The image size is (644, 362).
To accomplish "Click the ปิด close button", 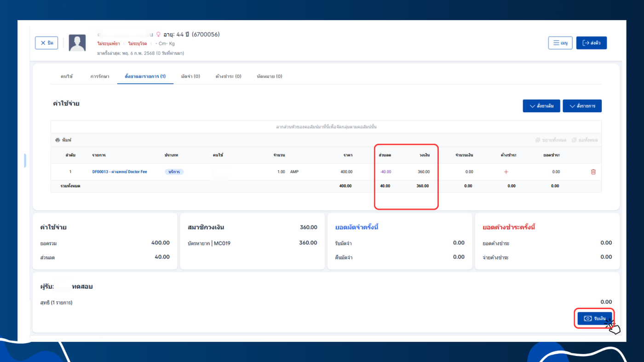I will pyautogui.click(x=46, y=43).
